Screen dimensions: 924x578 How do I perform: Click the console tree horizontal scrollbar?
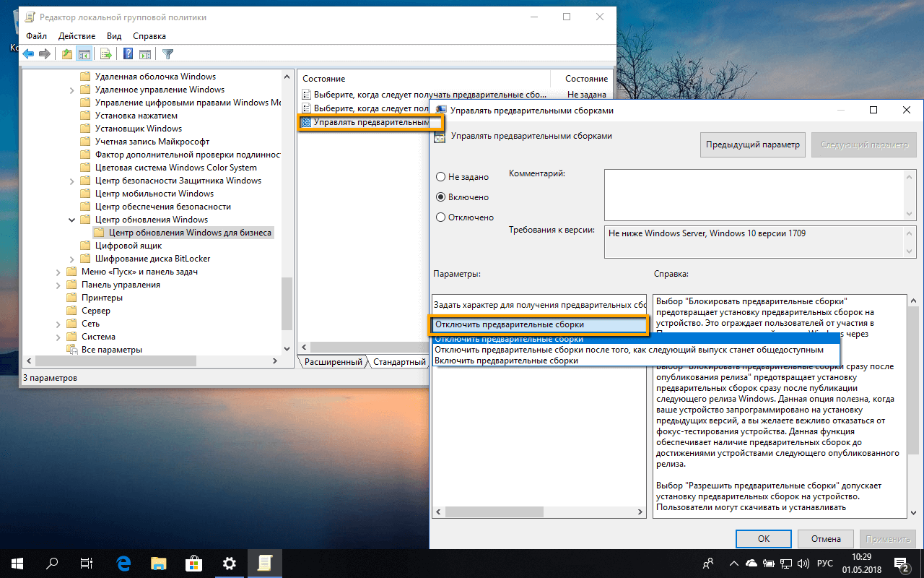point(152,361)
